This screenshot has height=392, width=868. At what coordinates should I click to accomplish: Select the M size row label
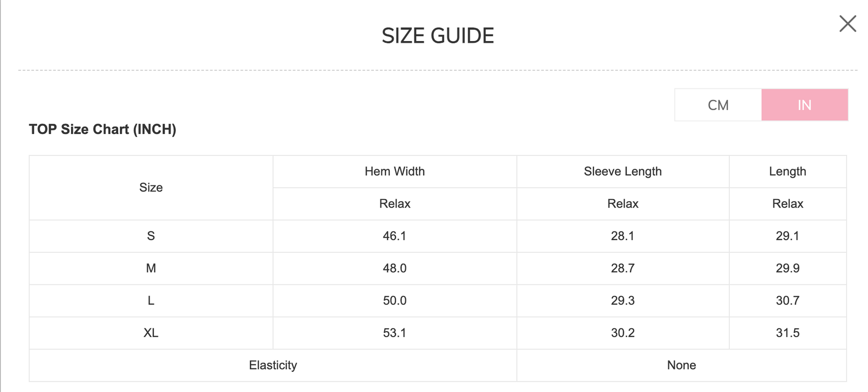click(x=151, y=268)
